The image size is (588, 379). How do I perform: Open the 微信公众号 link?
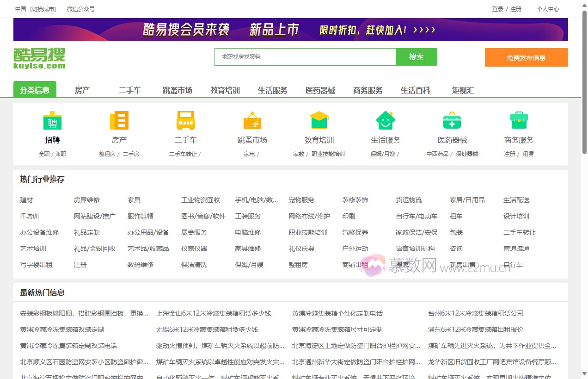80,9
